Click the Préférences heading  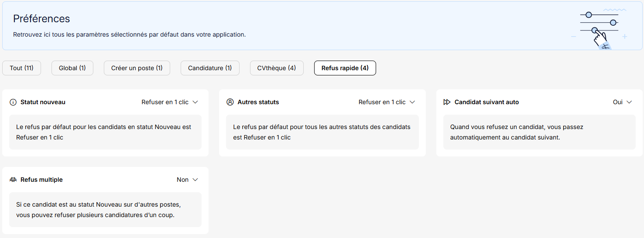(x=41, y=19)
